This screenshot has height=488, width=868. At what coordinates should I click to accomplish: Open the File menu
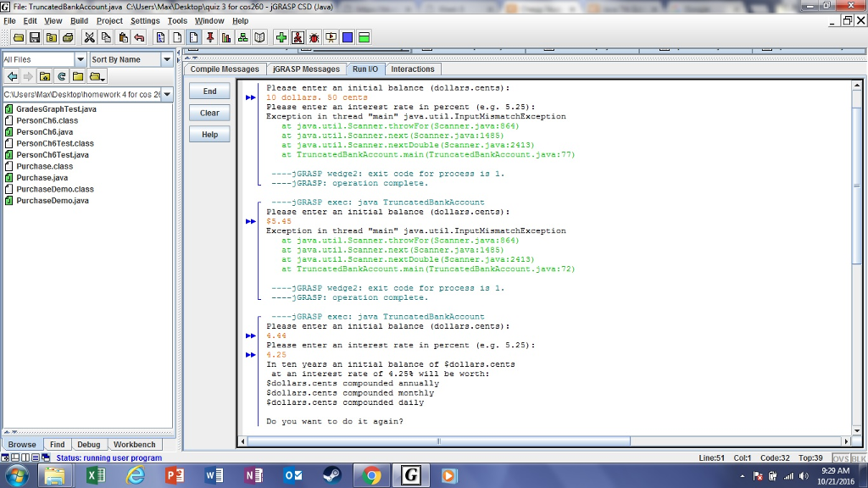coord(9,21)
